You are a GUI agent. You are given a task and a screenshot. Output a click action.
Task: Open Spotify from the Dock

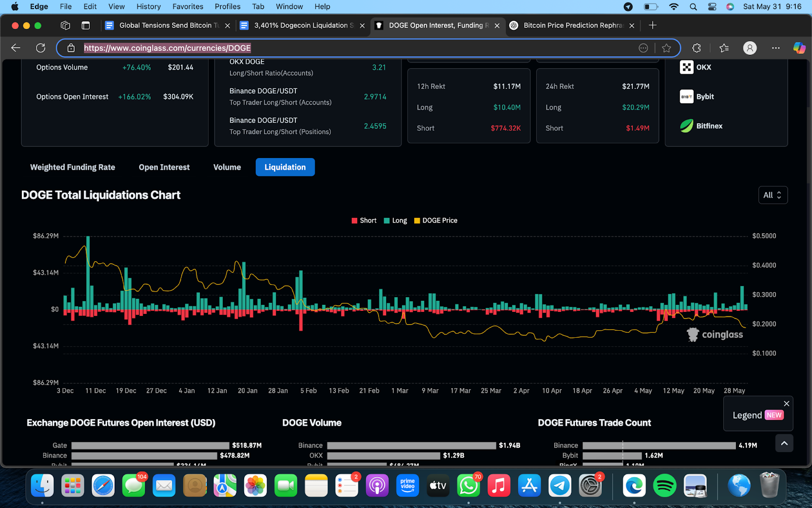[x=664, y=486]
